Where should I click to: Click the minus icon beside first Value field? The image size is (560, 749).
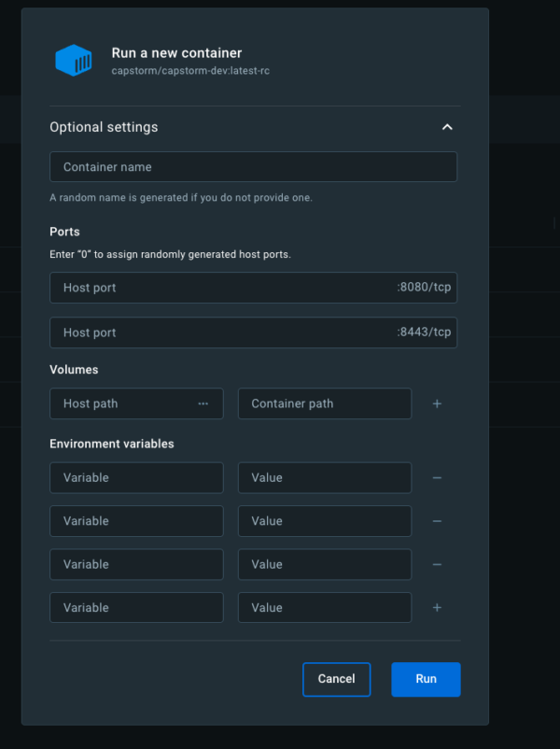437,477
